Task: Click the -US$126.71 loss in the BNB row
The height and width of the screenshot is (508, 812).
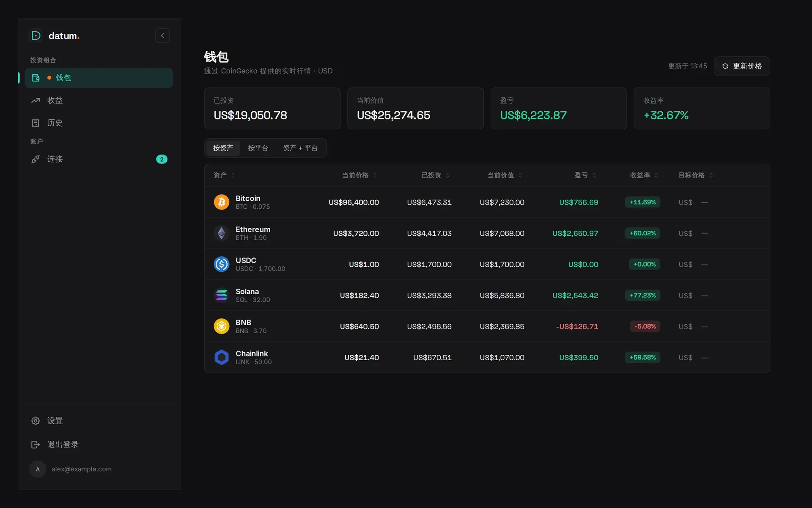Action: point(577,326)
